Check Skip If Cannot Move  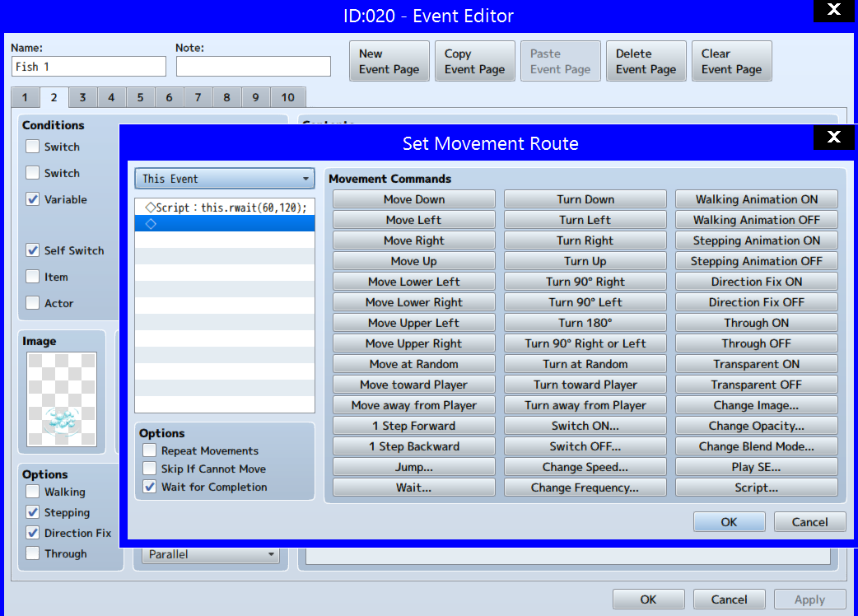pyautogui.click(x=149, y=469)
